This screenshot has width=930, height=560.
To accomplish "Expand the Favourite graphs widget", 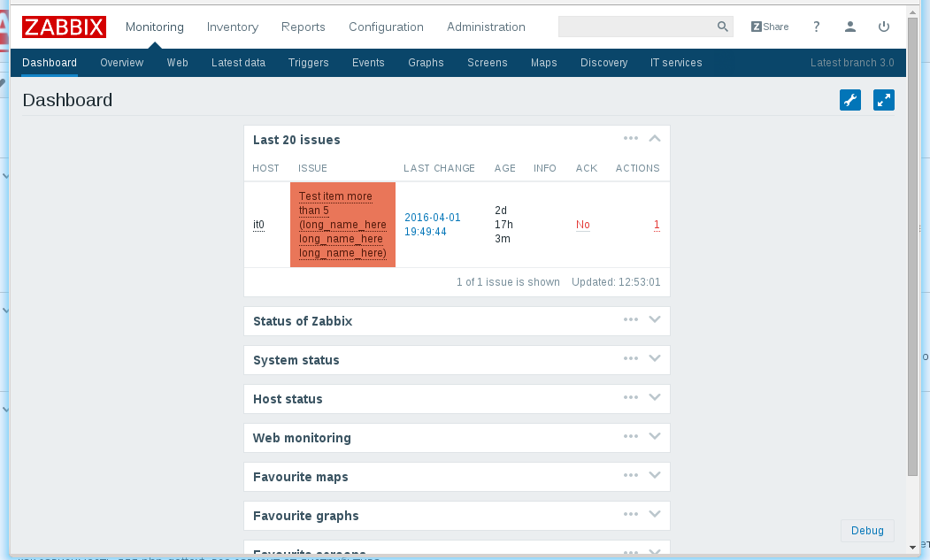I will [655, 514].
